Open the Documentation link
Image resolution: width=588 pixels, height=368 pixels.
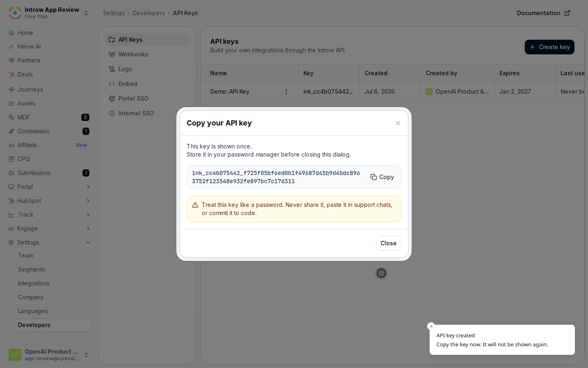click(543, 13)
